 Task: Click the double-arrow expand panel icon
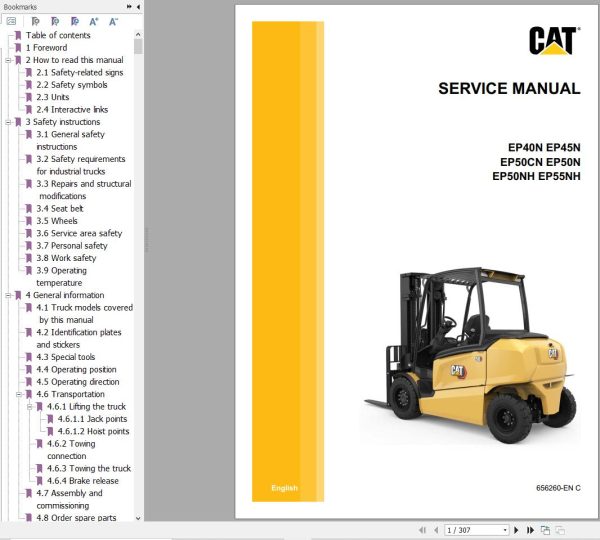coord(129,7)
